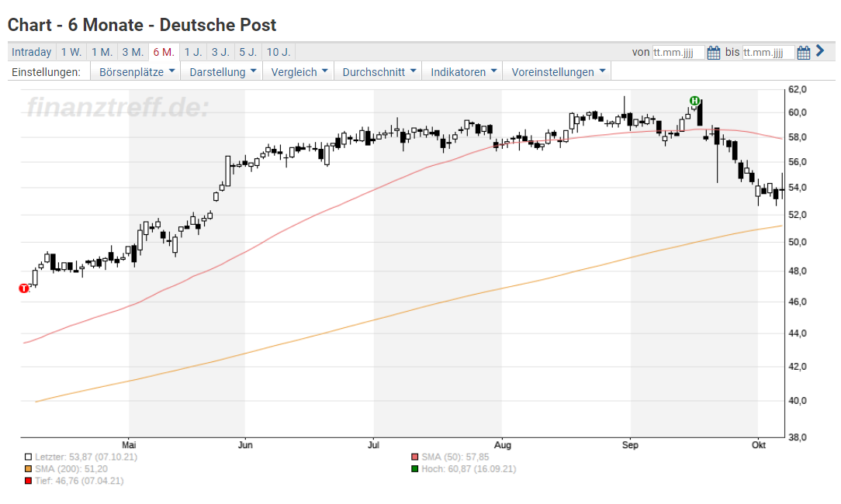The width and height of the screenshot is (841, 504).
Task: Expand the Voreinstellungen dropdown
Action: click(557, 72)
